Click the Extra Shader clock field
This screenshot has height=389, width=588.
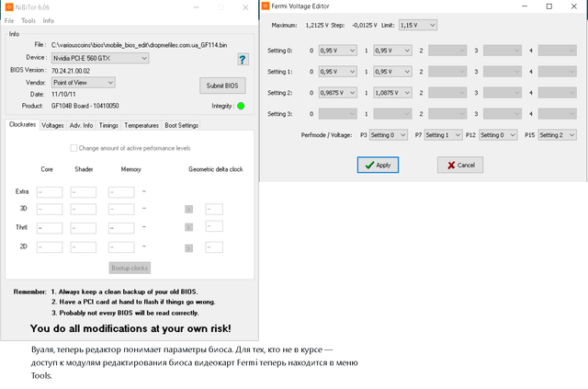[x=84, y=192]
